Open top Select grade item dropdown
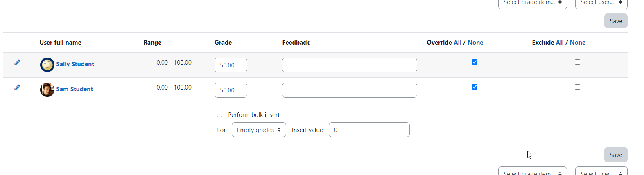Image resolution: width=644 pixels, height=175 pixels. coord(532,3)
